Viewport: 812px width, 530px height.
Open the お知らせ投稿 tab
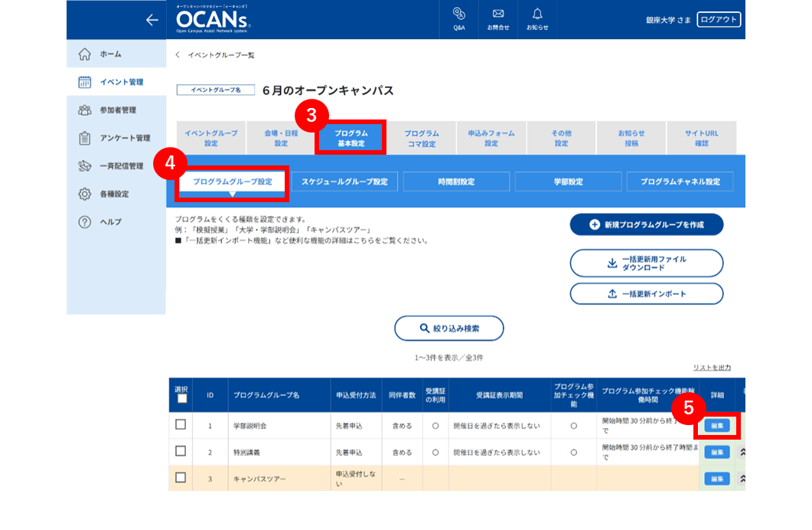click(x=631, y=138)
